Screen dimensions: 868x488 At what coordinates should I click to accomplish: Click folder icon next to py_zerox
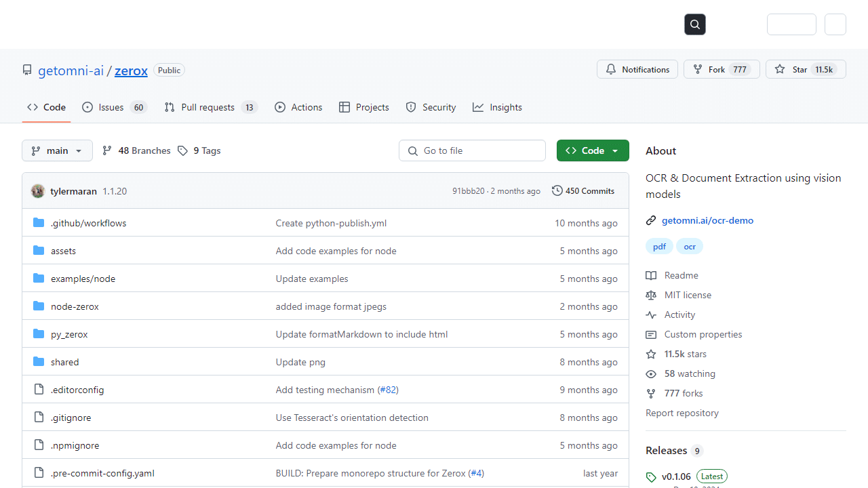tap(39, 334)
